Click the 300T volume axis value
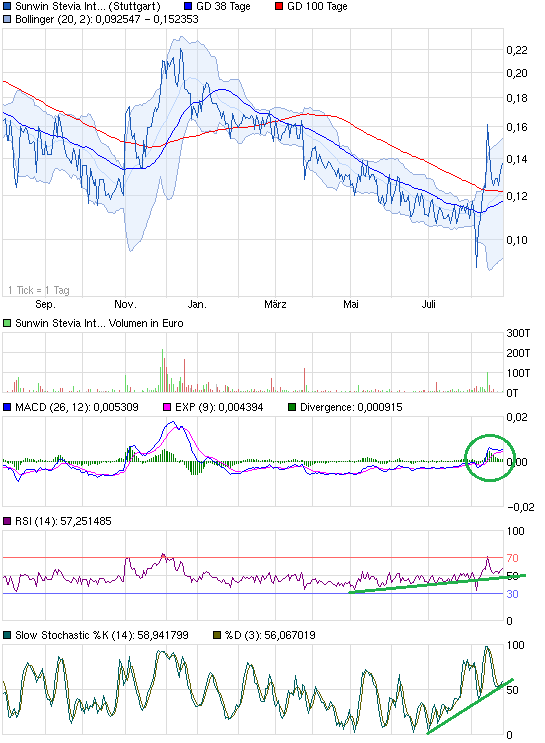 [x=518, y=333]
